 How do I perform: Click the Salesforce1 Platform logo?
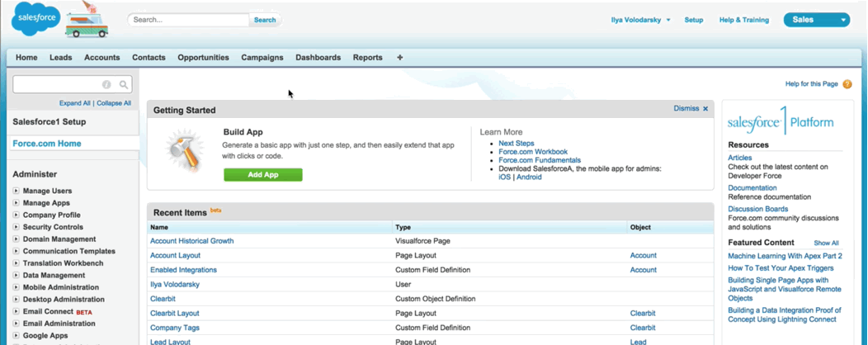(781, 121)
